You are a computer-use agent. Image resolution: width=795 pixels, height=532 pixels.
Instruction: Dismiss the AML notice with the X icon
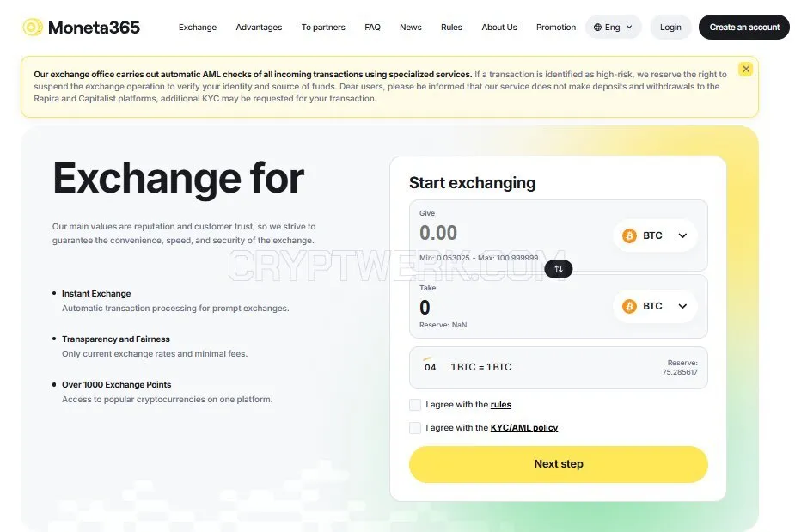point(745,69)
